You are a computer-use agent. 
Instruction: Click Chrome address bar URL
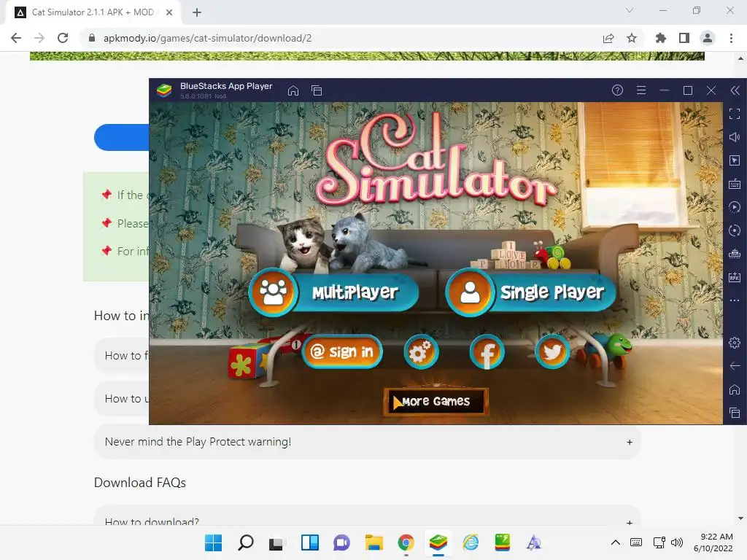tap(207, 38)
